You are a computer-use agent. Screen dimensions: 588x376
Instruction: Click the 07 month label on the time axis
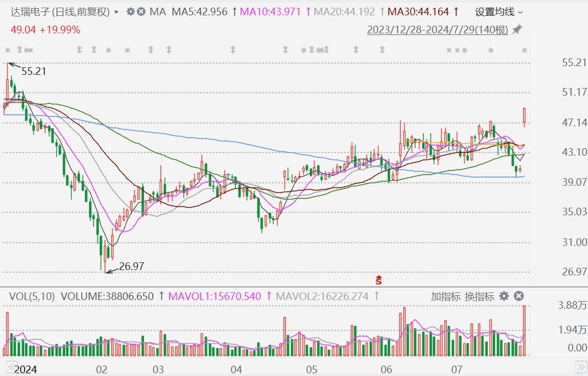coord(457,369)
